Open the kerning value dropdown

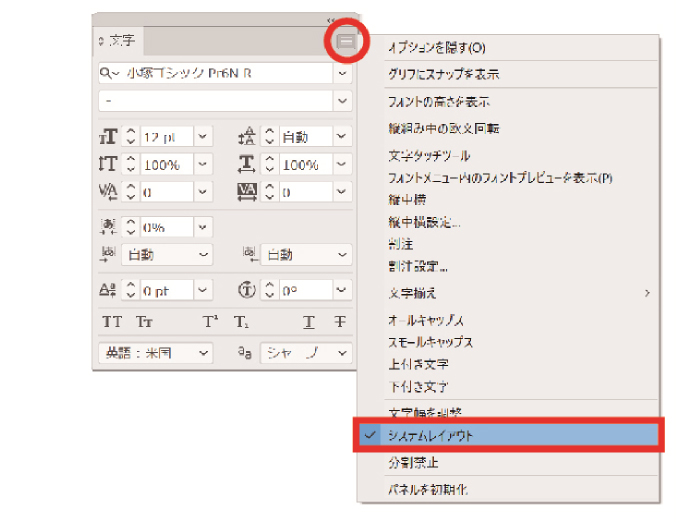pyautogui.click(x=202, y=191)
